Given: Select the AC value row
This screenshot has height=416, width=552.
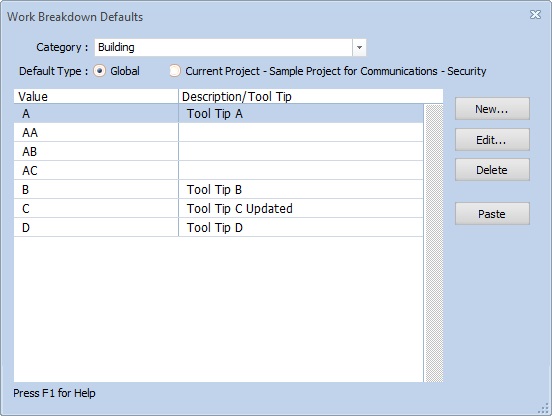Looking at the screenshot, I should [218, 171].
